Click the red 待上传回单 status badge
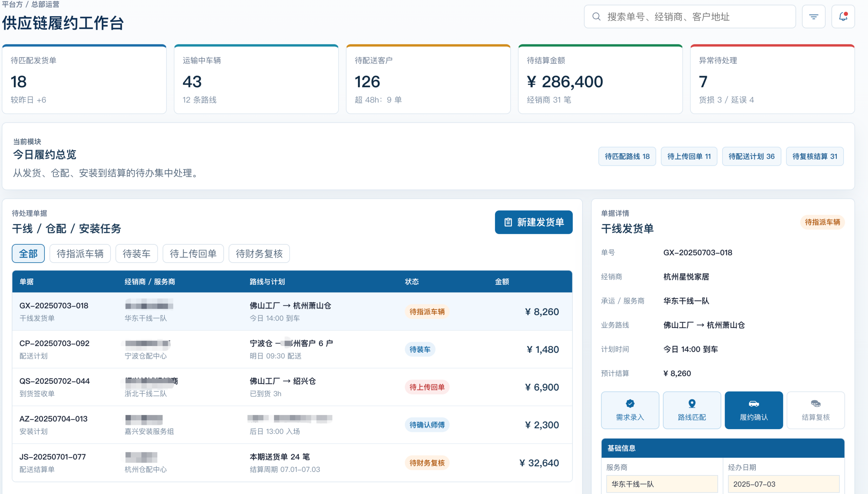This screenshot has width=868, height=494. coord(427,387)
